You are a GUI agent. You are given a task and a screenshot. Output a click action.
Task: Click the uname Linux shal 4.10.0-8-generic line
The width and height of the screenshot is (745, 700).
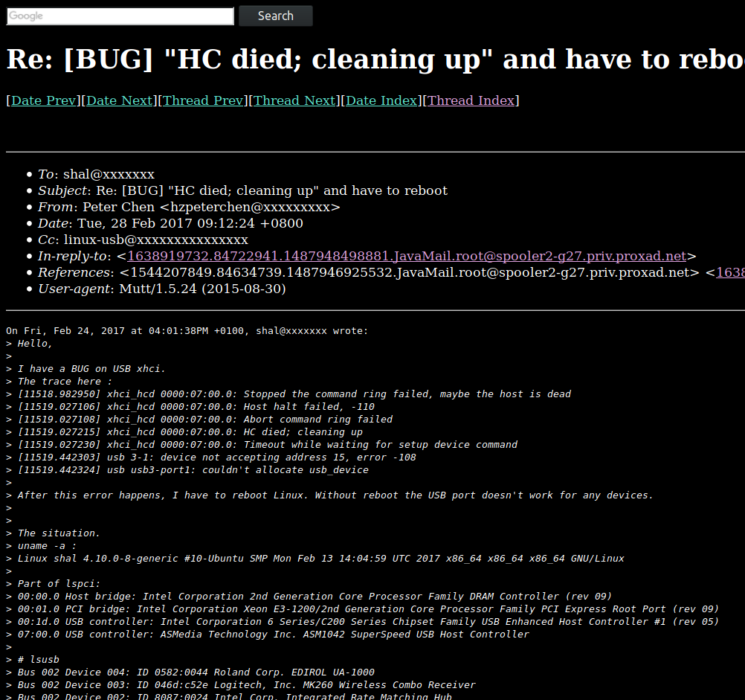pos(315,559)
